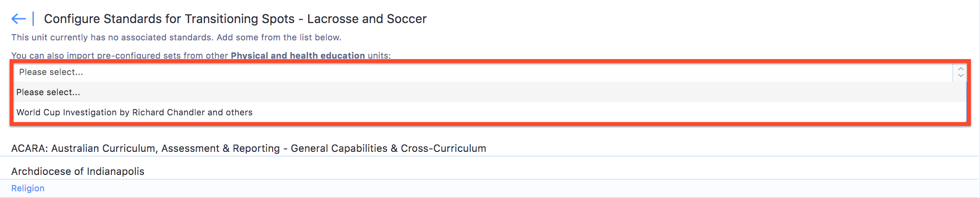The height and width of the screenshot is (198, 980).
Task: Click the vertical divider beside the back arrow
Action: pyautogui.click(x=33, y=19)
